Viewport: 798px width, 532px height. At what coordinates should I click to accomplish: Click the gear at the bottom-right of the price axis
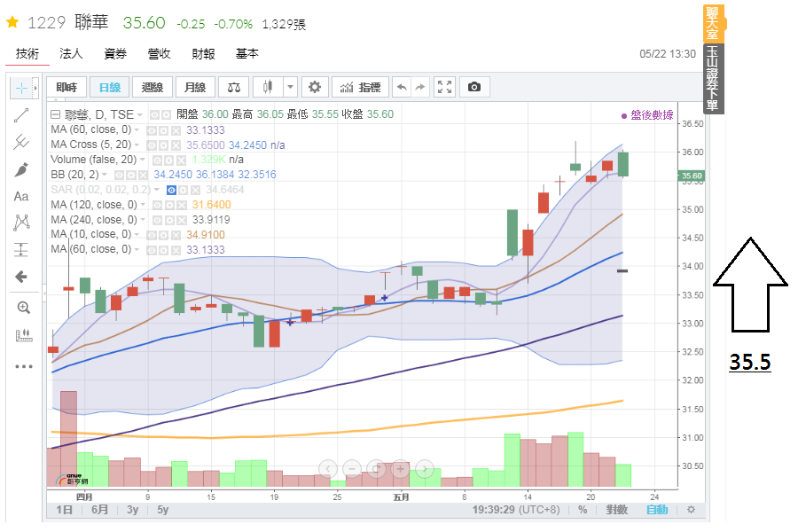point(691,510)
